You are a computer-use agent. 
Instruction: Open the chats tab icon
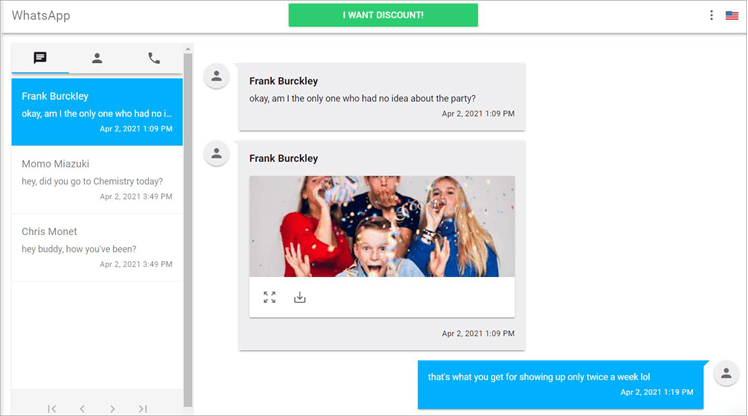coord(40,58)
